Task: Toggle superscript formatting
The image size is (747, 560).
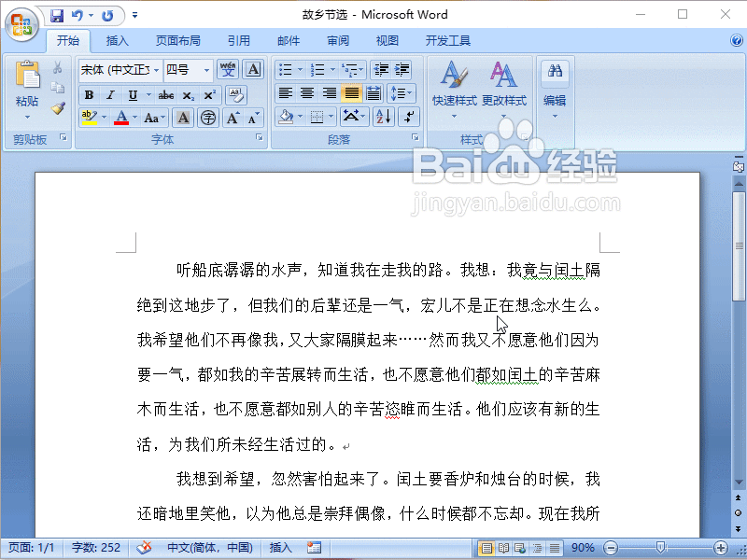Action: 209,95
